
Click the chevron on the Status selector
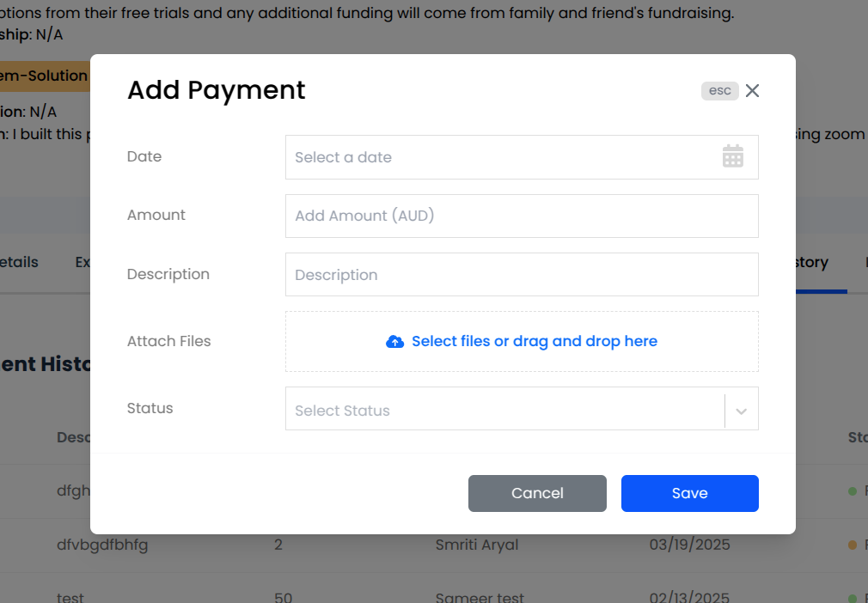point(741,411)
